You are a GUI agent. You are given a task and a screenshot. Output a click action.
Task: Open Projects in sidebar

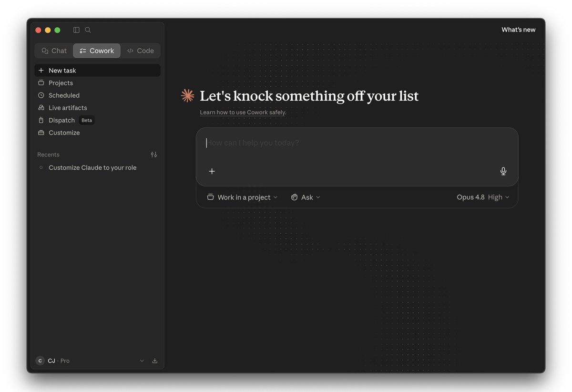[x=97, y=83]
